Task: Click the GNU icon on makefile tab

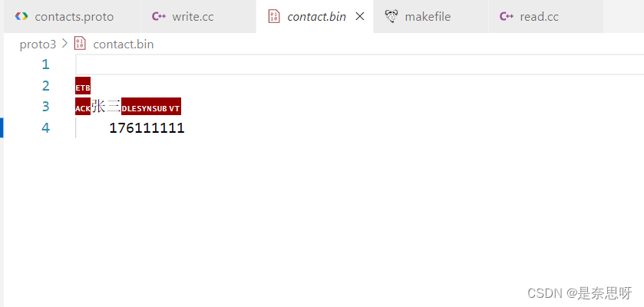Action: coord(391,16)
